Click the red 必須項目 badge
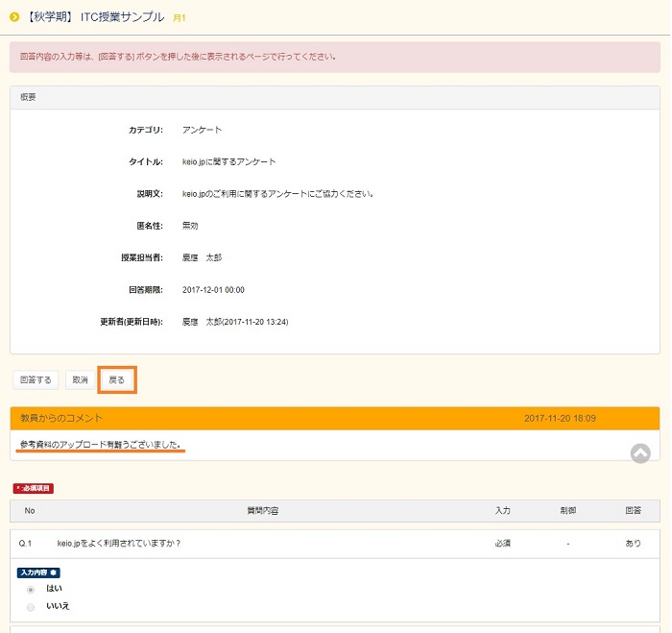 click(33, 489)
